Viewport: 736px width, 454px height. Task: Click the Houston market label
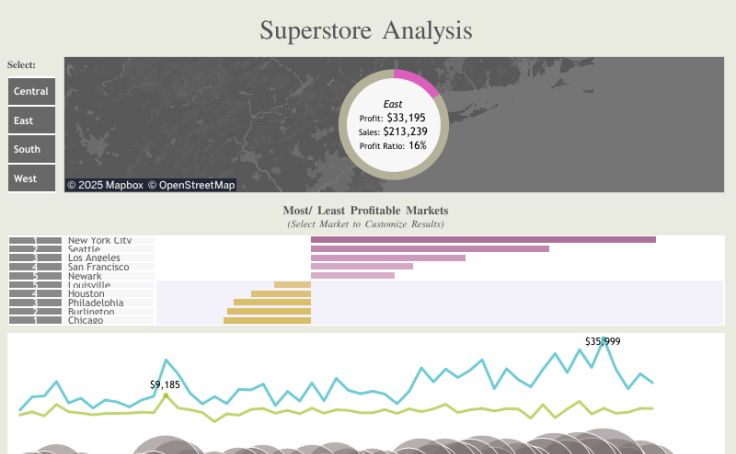coord(87,294)
